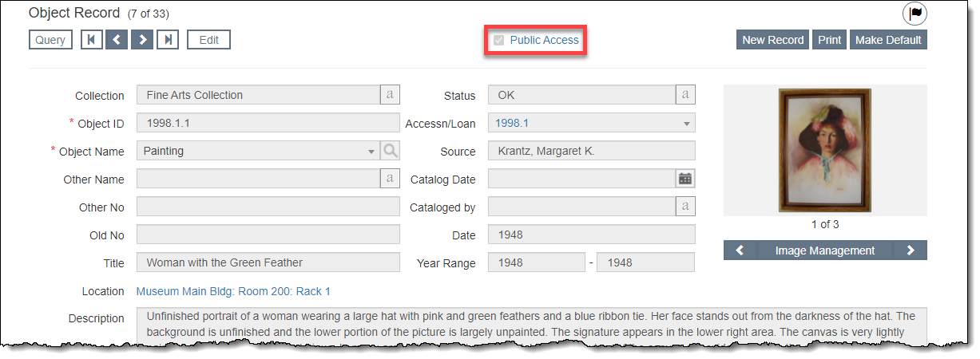The width and height of the screenshot is (980, 359).
Task: Go to the next record
Action: pos(142,40)
